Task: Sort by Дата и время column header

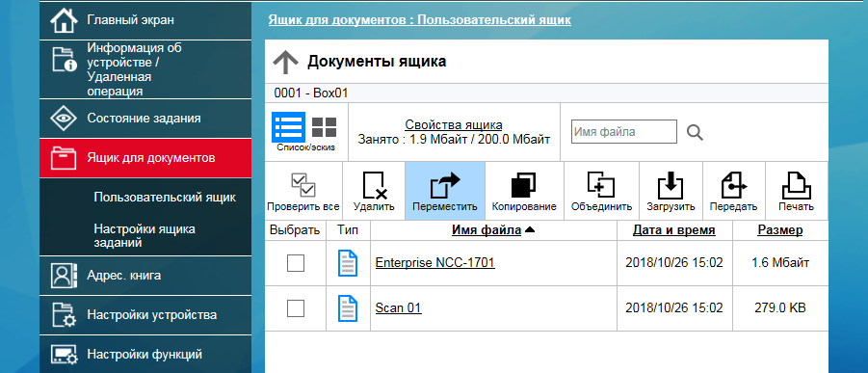Action: 674,230
